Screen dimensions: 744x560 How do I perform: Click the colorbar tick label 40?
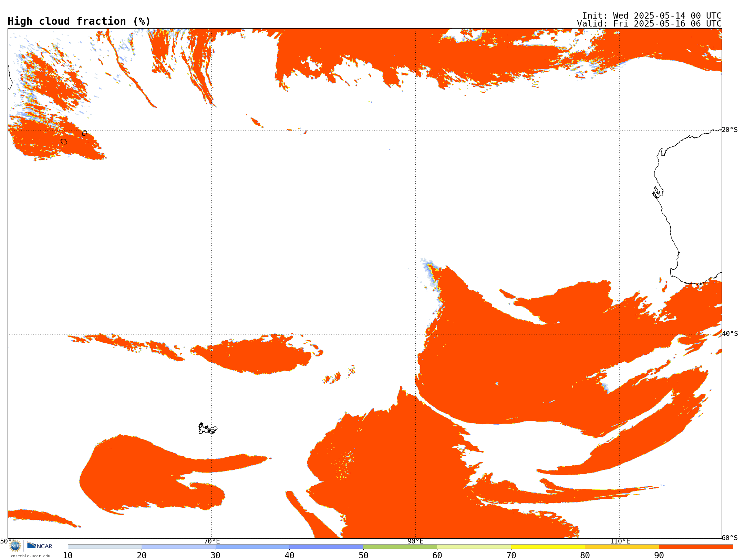pyautogui.click(x=289, y=556)
